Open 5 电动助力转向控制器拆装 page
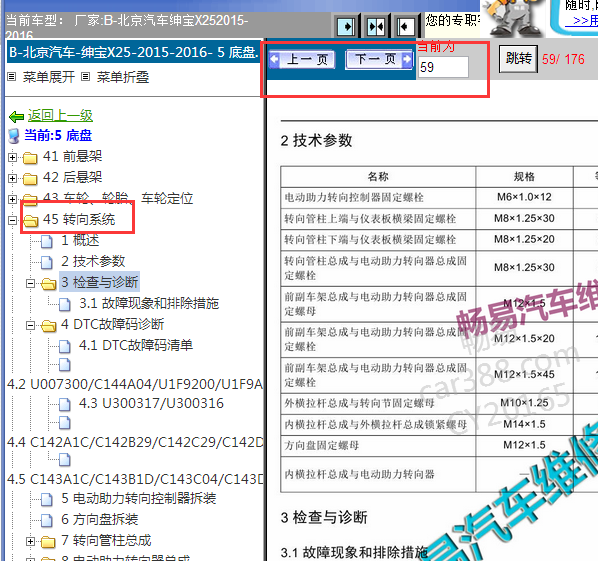This screenshot has width=598, height=561. pyautogui.click(x=138, y=498)
